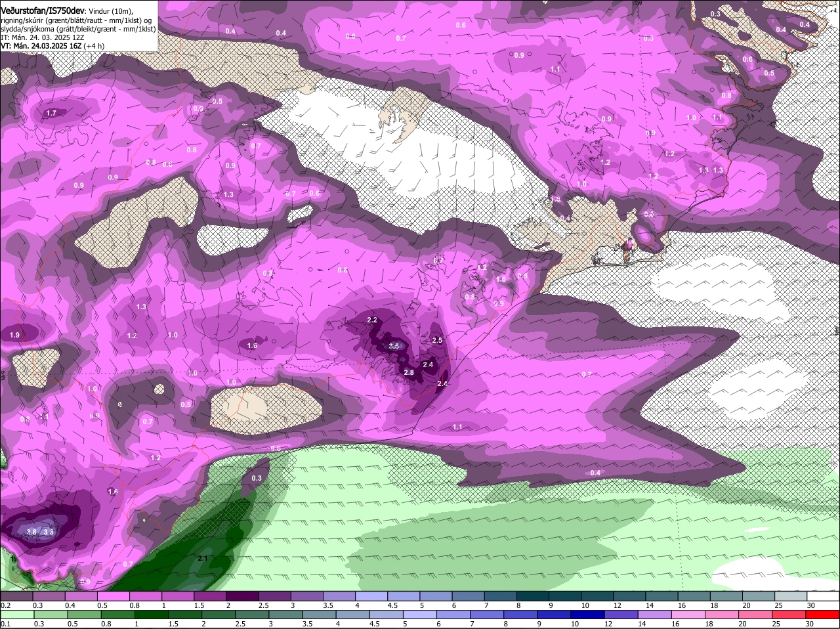Click the 3.5 snowfall value on the map
The width and height of the screenshot is (840, 629).
394,346
